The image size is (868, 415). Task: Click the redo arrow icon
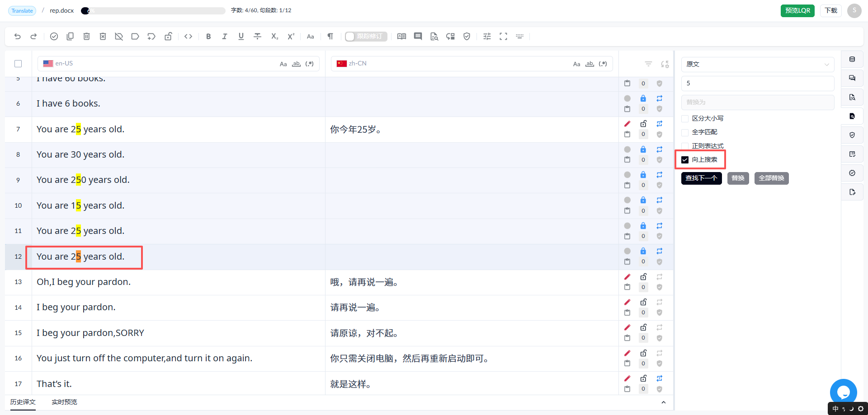(33, 37)
